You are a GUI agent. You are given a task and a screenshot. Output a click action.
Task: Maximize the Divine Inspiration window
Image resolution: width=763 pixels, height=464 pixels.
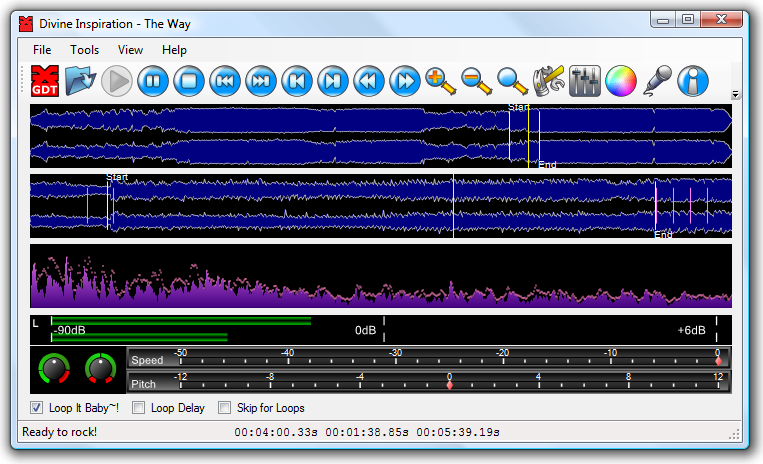(688, 19)
